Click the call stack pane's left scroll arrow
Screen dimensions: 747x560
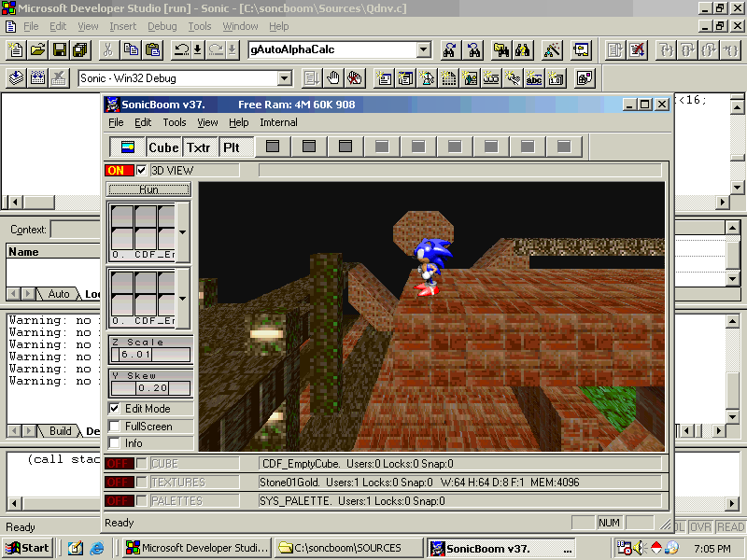coord(15,503)
